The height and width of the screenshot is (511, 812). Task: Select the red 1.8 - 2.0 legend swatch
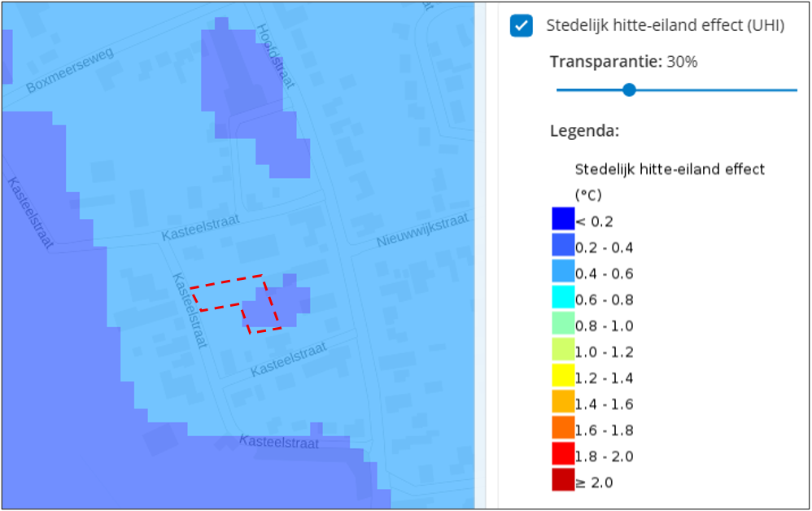click(563, 454)
